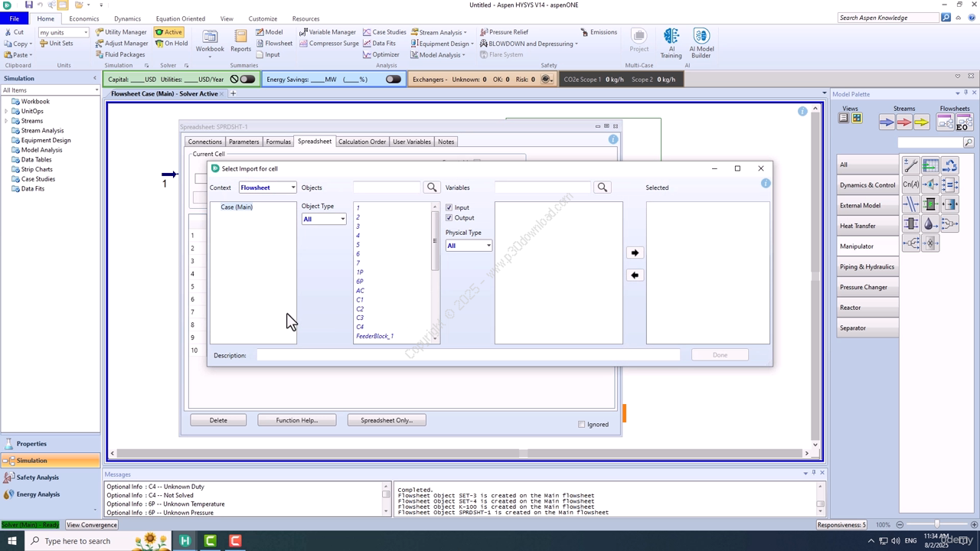This screenshot has height=551, width=980.
Task: Toggle the Ignored checkbox in spreadsheet window
Action: (x=582, y=425)
